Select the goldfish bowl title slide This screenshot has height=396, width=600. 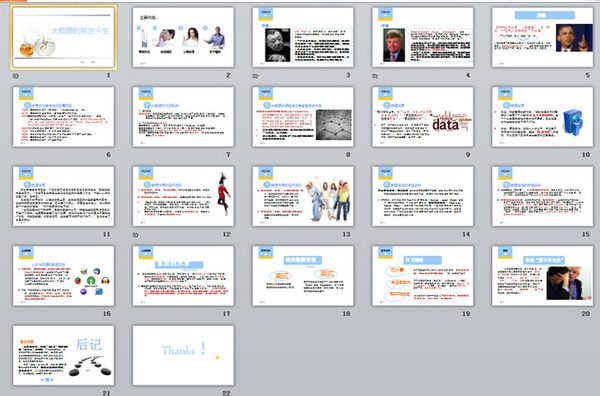[x=64, y=37]
